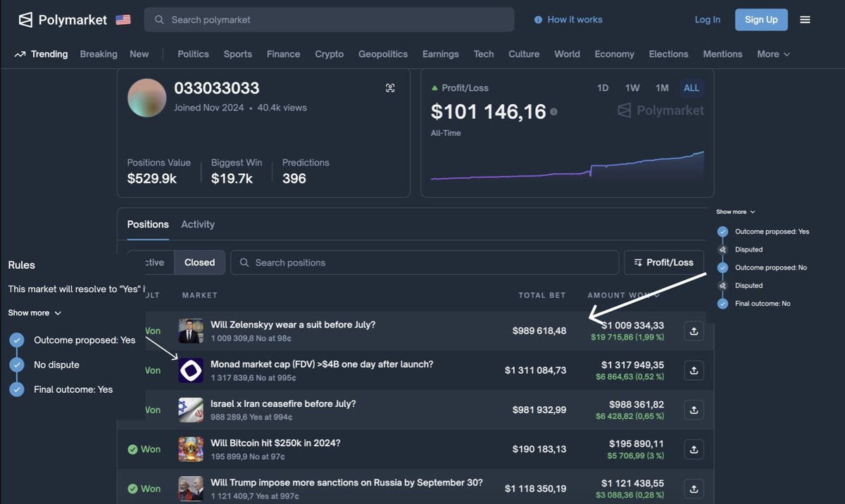Go to the Geopolitics category
845x504 pixels.
click(383, 54)
